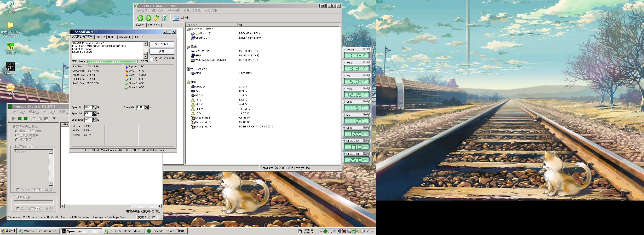Close the Vcore gadget with its X icon
This screenshot has height=235, width=644.
(369, 49)
